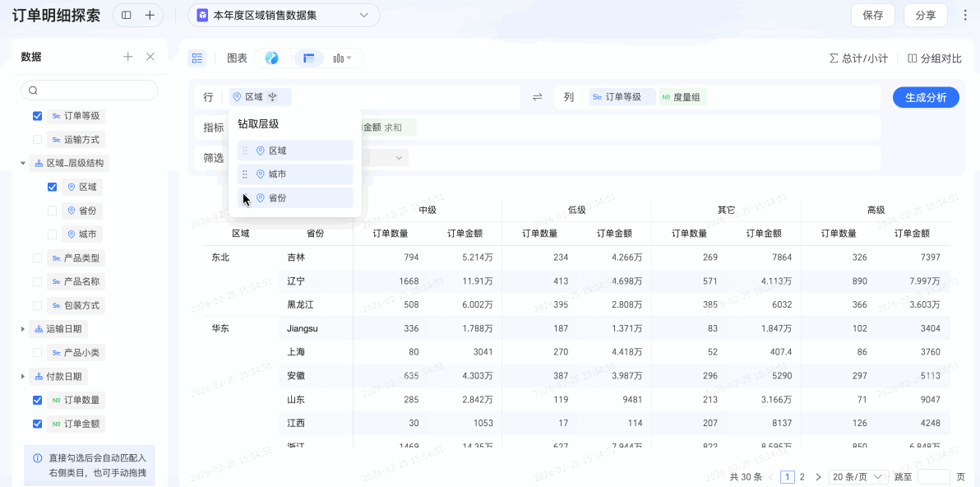Click the 分享 button
The image size is (980, 487).
(x=925, y=16)
